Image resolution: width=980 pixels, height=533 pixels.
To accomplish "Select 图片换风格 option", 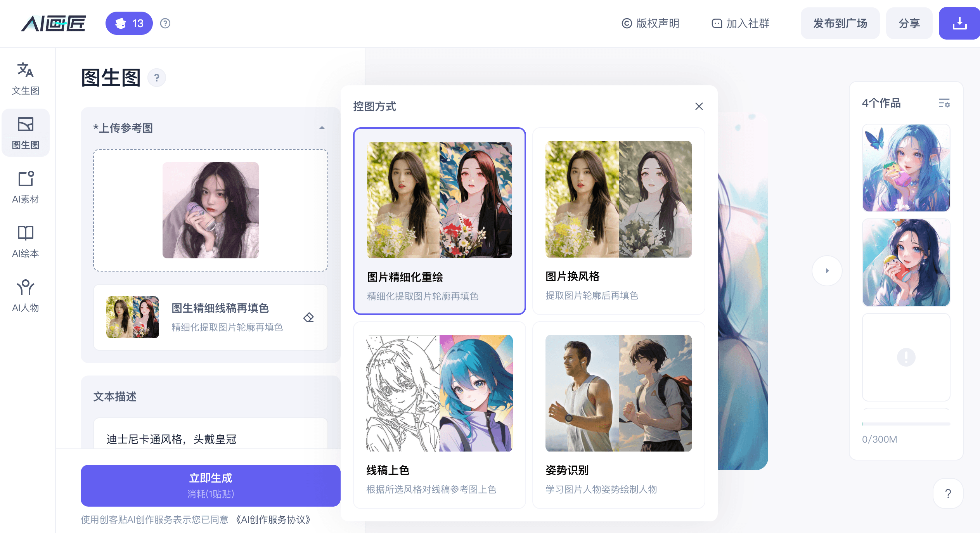I will point(619,221).
